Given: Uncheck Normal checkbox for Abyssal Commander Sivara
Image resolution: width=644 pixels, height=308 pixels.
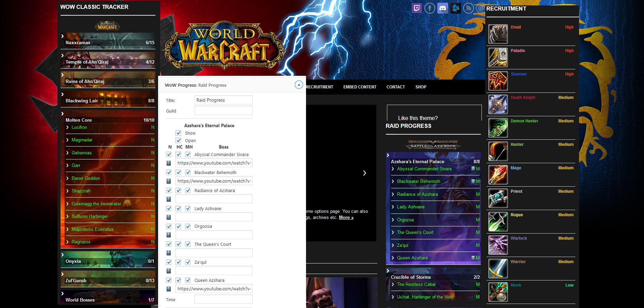Looking at the screenshot, I should [x=169, y=154].
